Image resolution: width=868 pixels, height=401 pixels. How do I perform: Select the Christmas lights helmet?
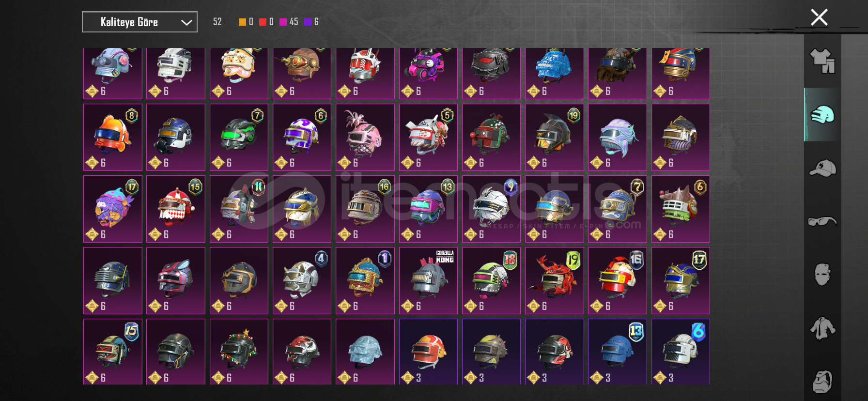pyautogui.click(x=239, y=352)
